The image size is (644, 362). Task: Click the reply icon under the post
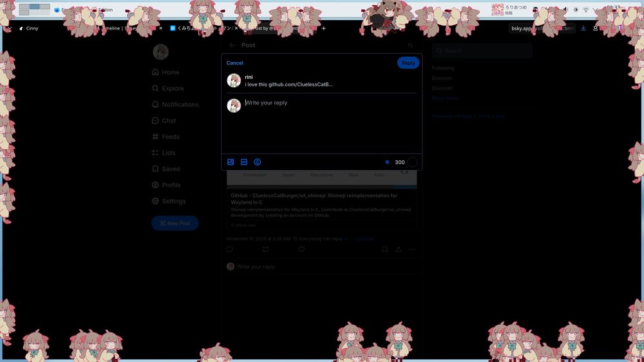pos(230,249)
